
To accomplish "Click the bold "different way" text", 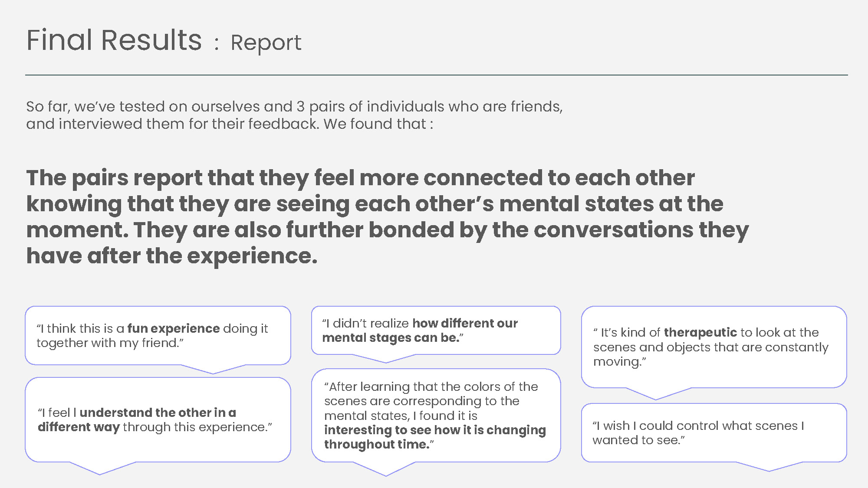I will 79,427.
